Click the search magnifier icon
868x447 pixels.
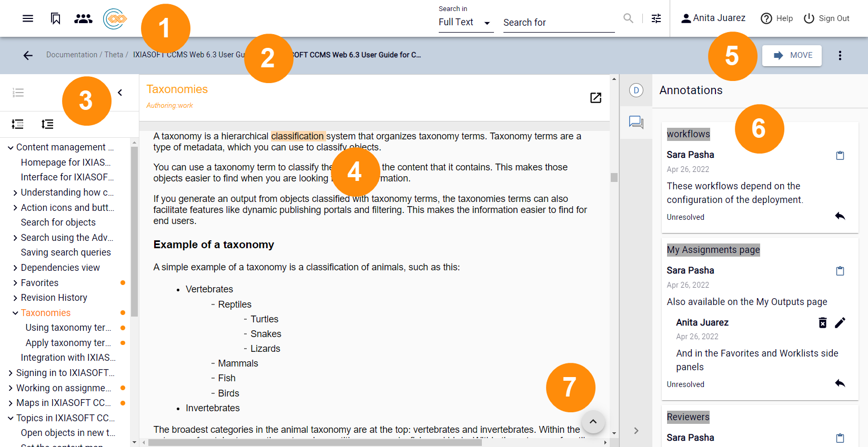tap(628, 18)
